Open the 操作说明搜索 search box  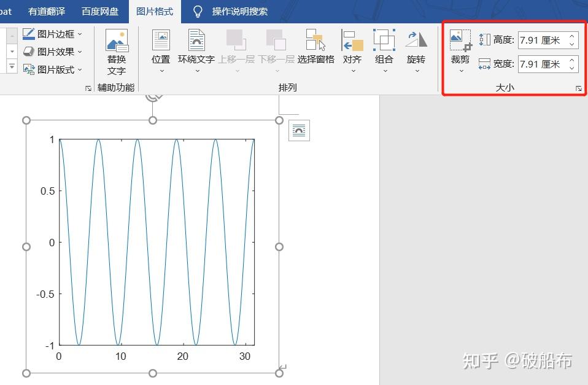click(241, 11)
